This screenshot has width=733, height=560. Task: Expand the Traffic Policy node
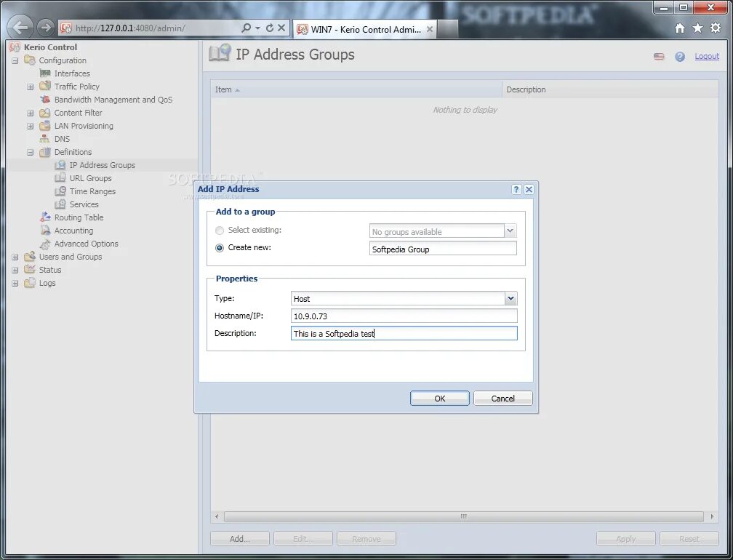(x=31, y=87)
